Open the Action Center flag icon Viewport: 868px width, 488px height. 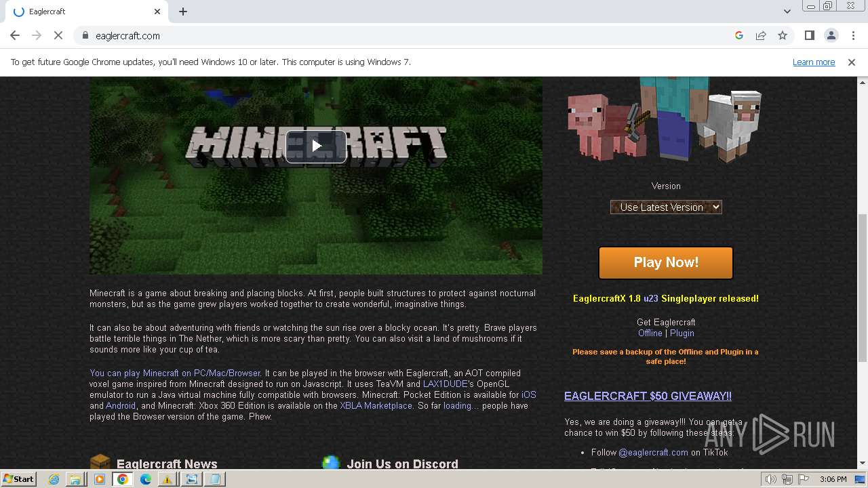point(803,479)
